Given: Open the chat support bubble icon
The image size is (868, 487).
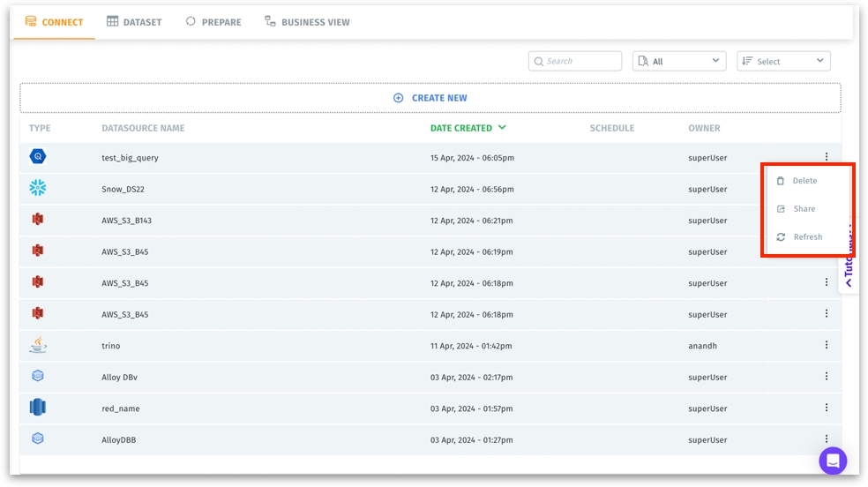Looking at the screenshot, I should click(x=832, y=460).
